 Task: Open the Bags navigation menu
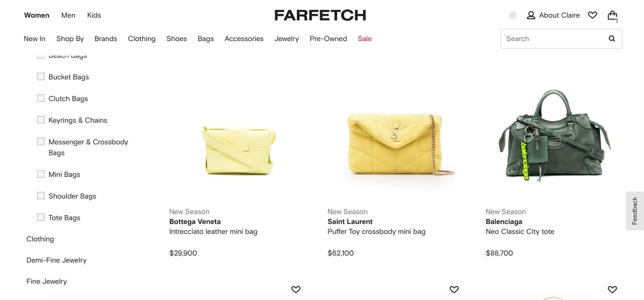[x=205, y=39]
